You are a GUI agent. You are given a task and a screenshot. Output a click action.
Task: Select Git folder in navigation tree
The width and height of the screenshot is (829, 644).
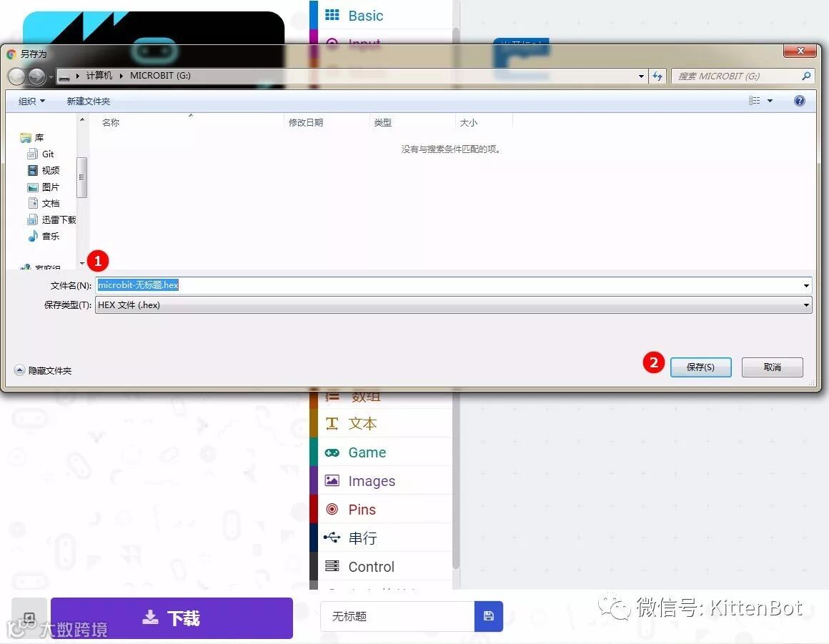pyautogui.click(x=41, y=154)
